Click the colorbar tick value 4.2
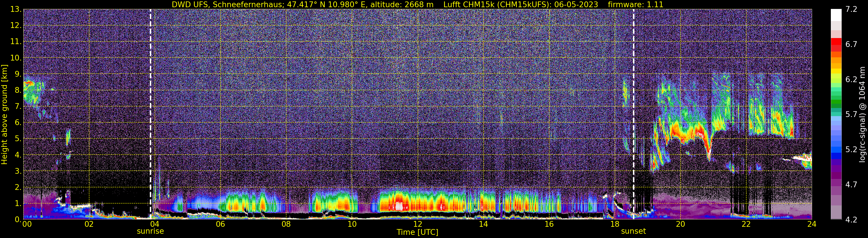Screen dimensions: 868x238 pyautogui.click(x=851, y=220)
